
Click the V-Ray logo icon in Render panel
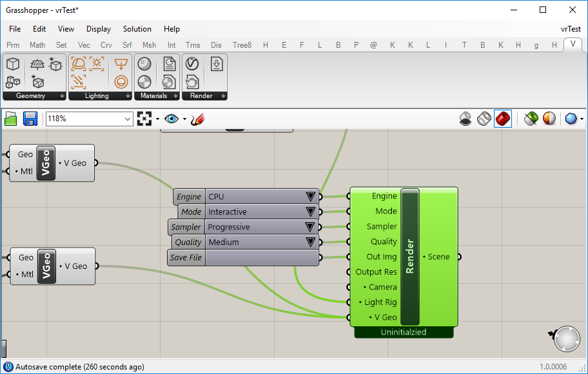192,64
